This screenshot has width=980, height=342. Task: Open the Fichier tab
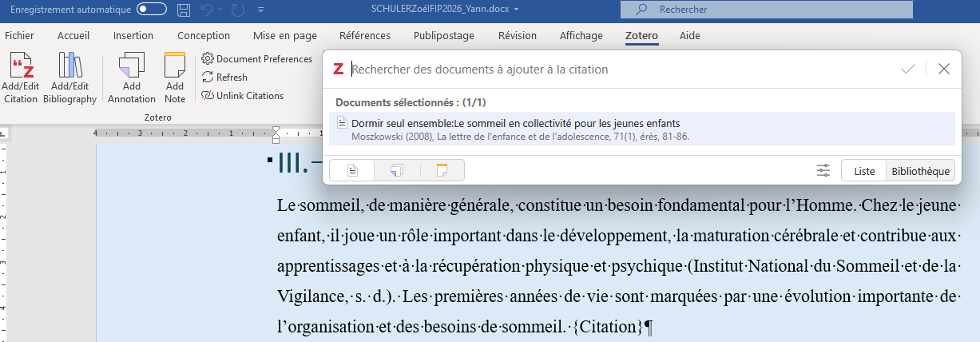pyautogui.click(x=19, y=35)
